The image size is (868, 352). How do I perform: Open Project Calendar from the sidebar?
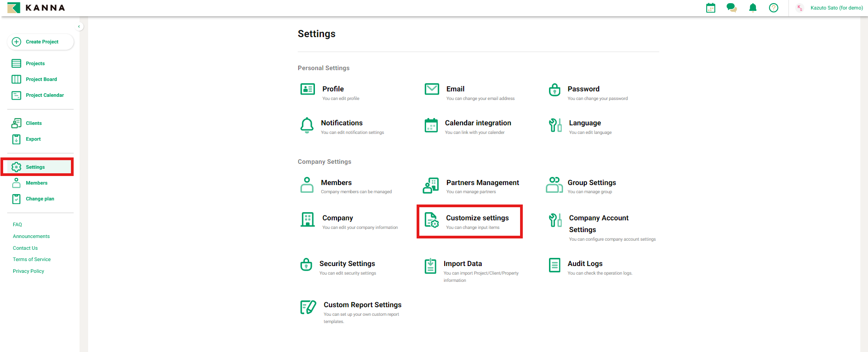pos(45,95)
